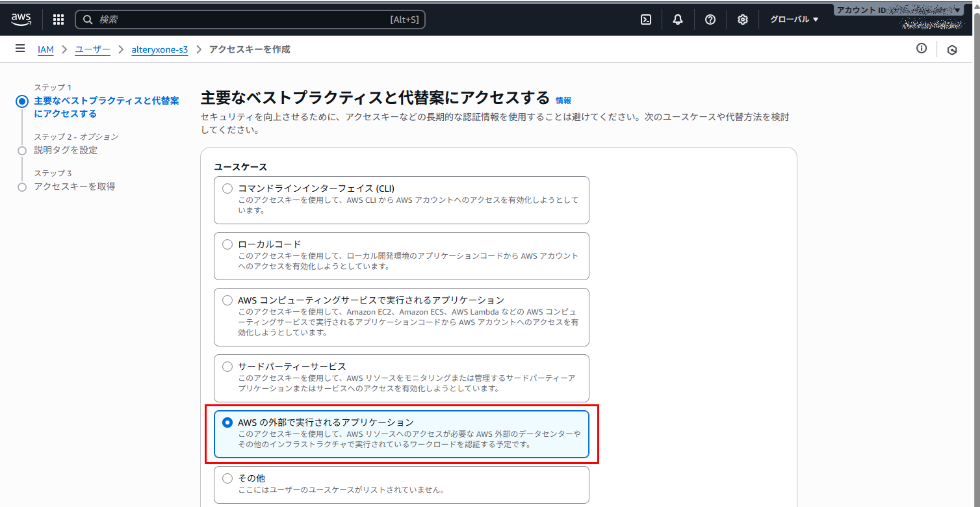
Task: Select the ローカルコード radio option
Action: pyautogui.click(x=227, y=244)
